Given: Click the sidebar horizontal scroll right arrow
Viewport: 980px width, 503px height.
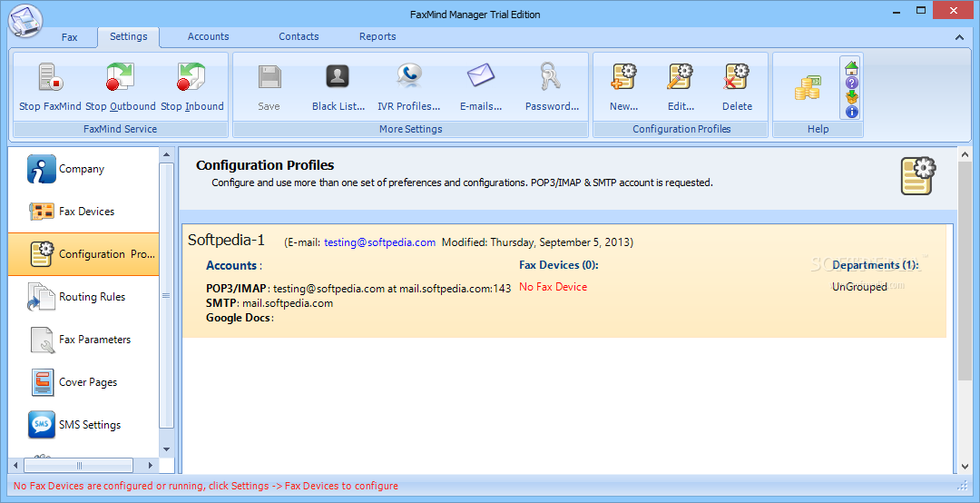Looking at the screenshot, I should tap(151, 466).
